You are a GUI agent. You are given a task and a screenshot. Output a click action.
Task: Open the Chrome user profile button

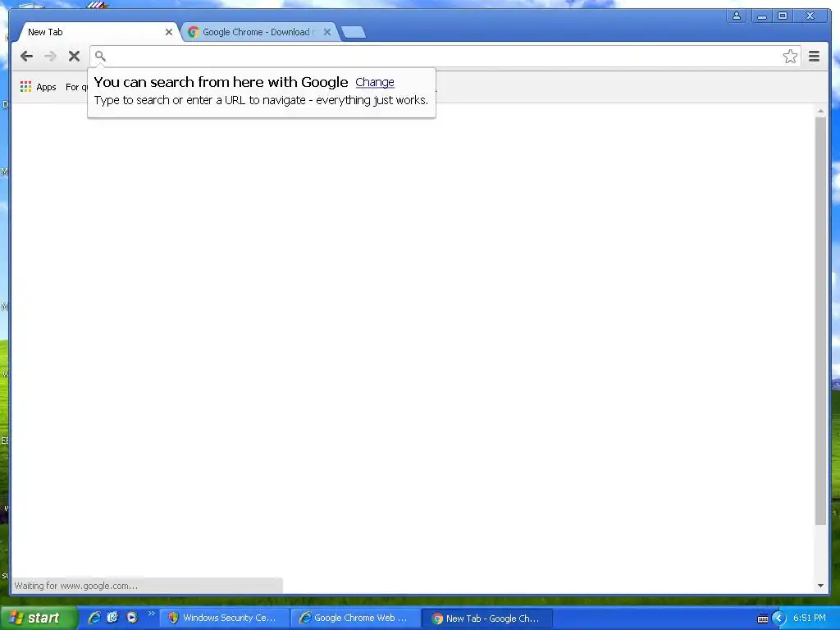(x=737, y=16)
